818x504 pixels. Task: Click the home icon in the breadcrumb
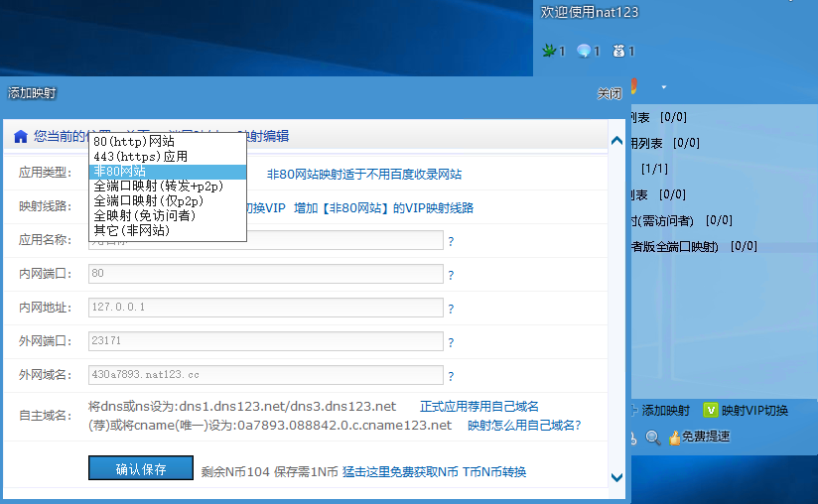pos(20,137)
